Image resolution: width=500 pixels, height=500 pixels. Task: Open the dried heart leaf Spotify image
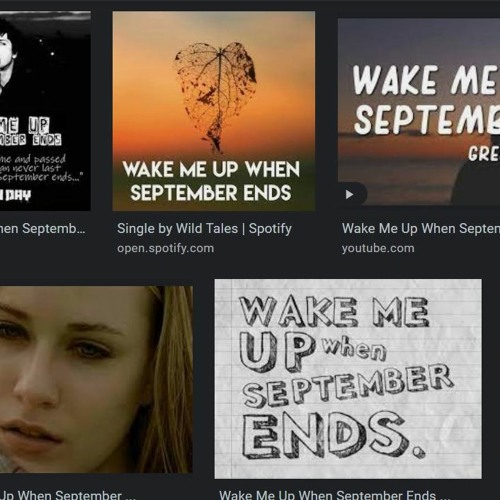pos(214,111)
